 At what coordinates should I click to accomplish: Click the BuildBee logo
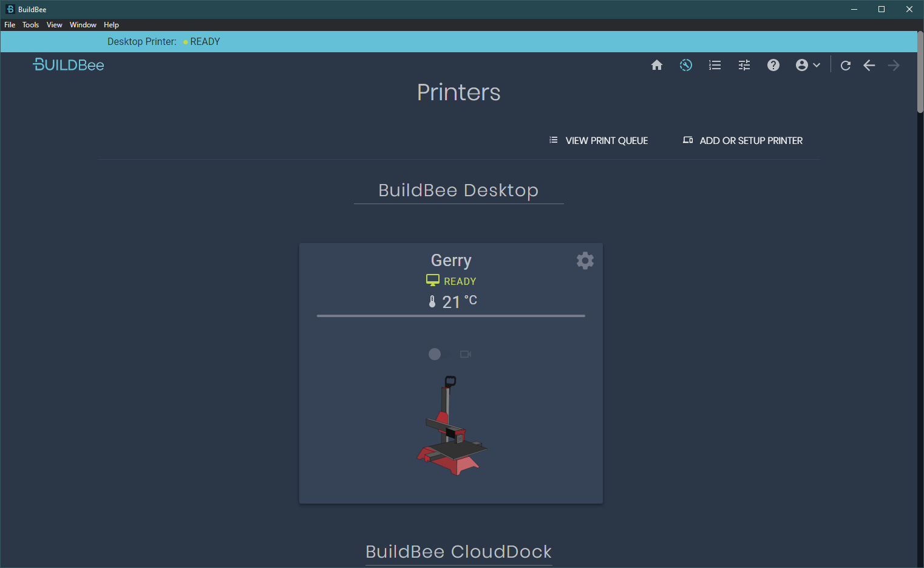(x=69, y=65)
